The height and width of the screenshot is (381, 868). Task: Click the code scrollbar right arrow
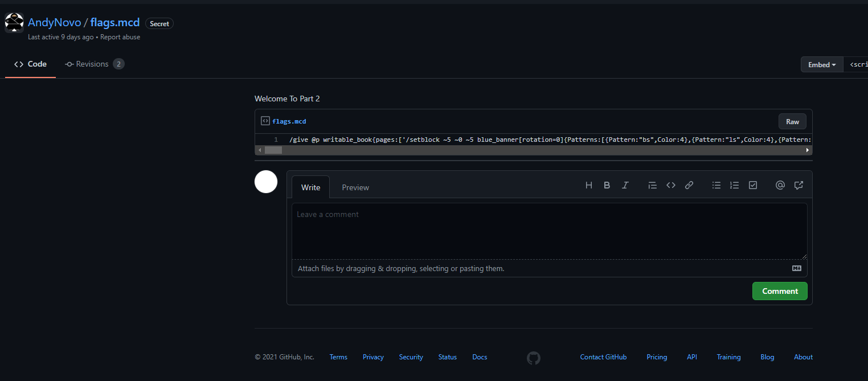(808, 150)
